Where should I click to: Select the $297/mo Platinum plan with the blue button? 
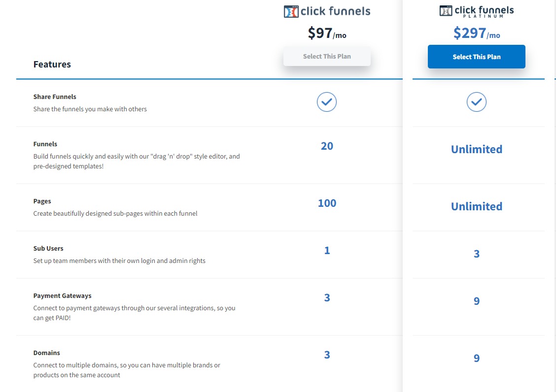(477, 57)
